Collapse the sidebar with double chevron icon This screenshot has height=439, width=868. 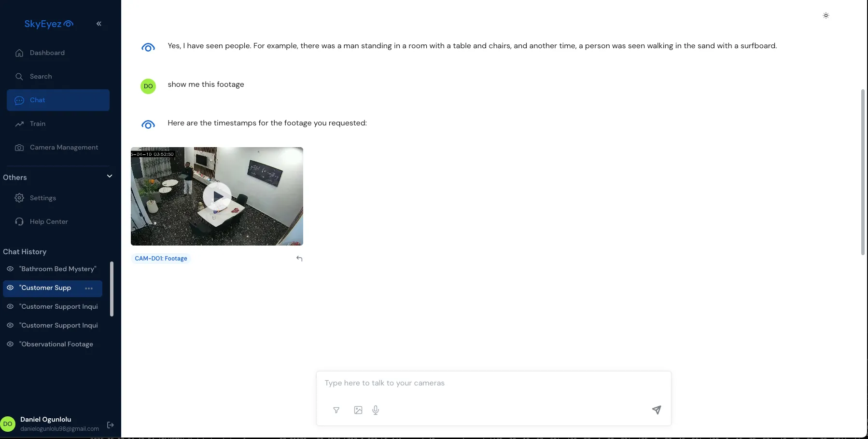click(x=99, y=24)
